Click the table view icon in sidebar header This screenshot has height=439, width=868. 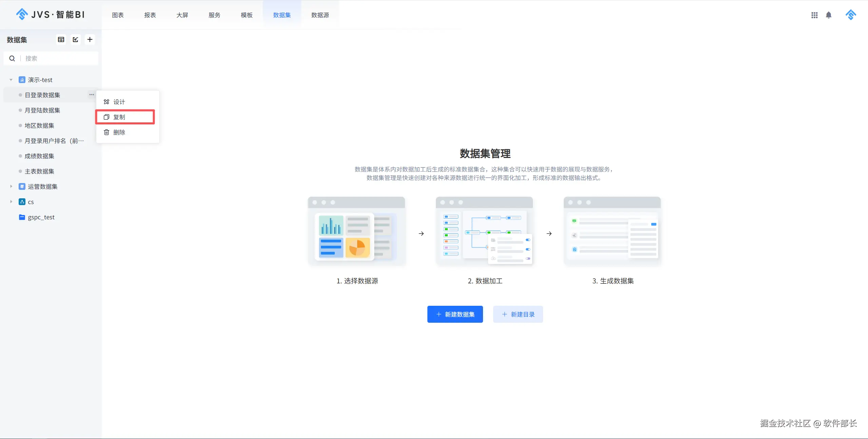click(61, 40)
